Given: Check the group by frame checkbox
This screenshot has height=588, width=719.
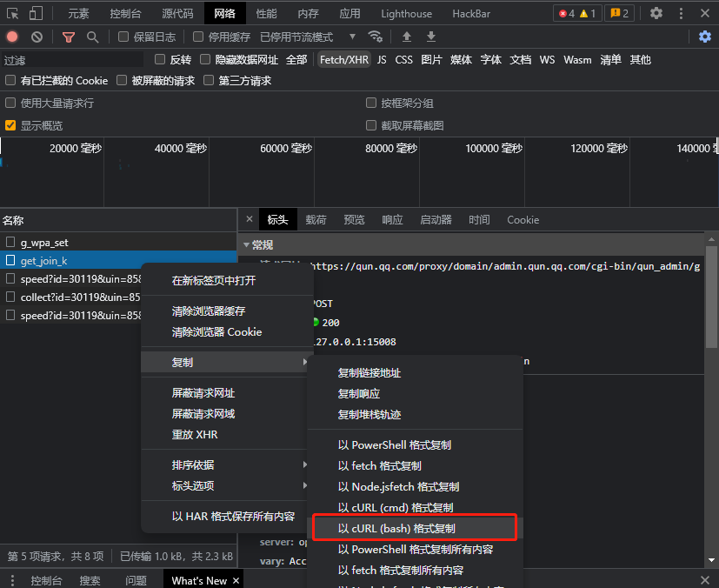Looking at the screenshot, I should 371,103.
